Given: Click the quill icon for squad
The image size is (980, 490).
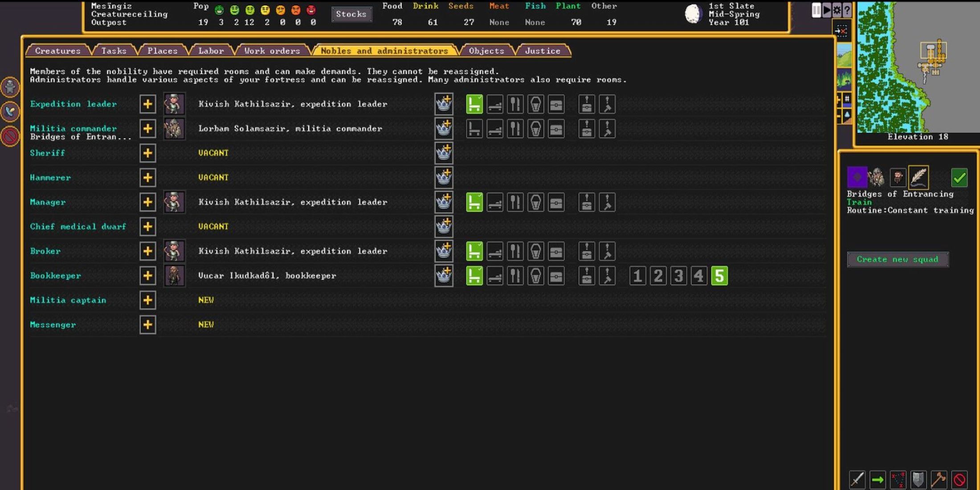Looking at the screenshot, I should 919,177.
